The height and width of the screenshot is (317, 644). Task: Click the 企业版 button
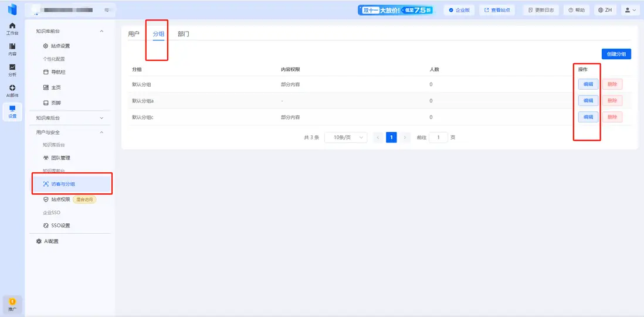(x=459, y=10)
